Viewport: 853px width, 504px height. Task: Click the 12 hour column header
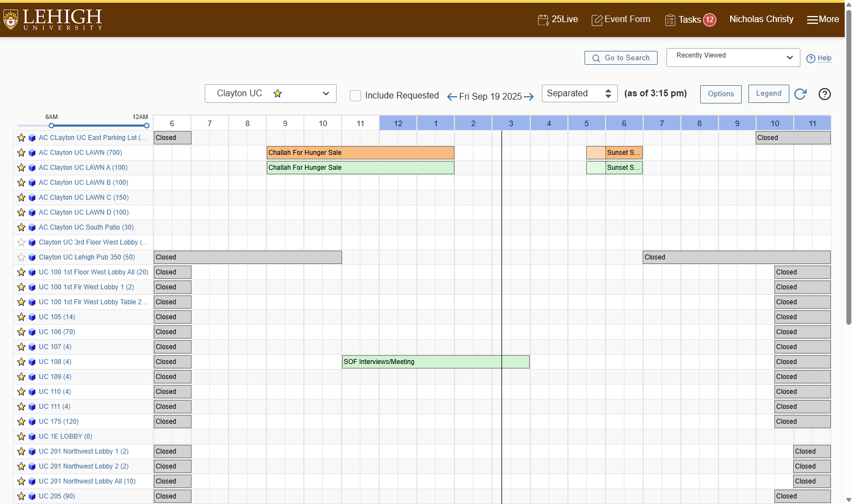398,123
